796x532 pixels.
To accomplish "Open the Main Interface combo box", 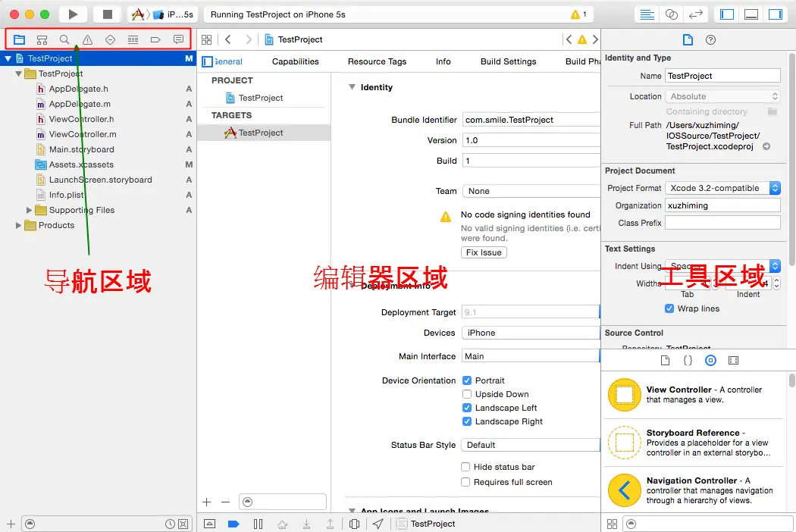I will (x=531, y=356).
